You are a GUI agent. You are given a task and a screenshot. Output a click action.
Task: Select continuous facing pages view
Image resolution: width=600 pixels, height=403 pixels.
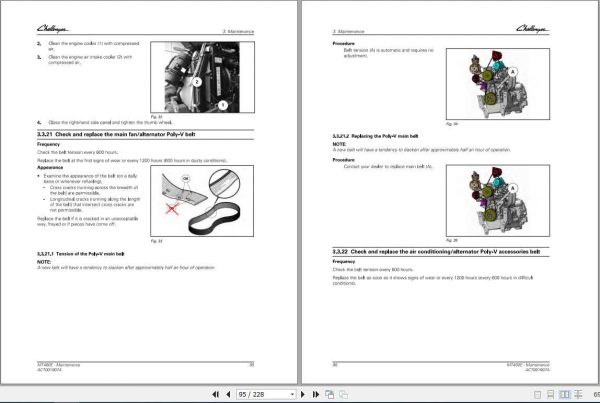[578, 395]
